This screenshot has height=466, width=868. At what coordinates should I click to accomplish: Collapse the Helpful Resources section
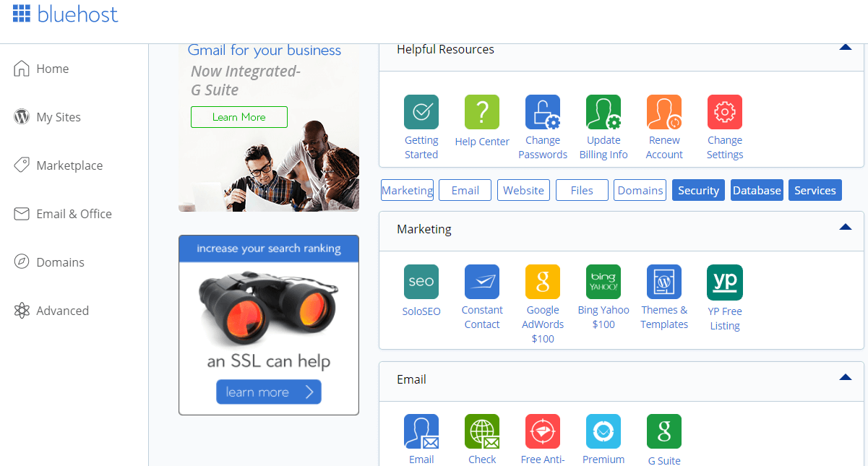pos(846,48)
